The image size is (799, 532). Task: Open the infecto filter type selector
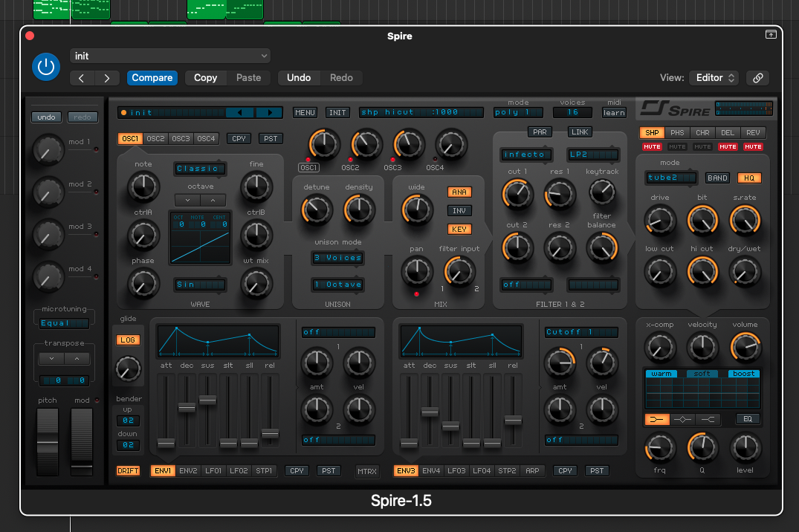[527, 155]
